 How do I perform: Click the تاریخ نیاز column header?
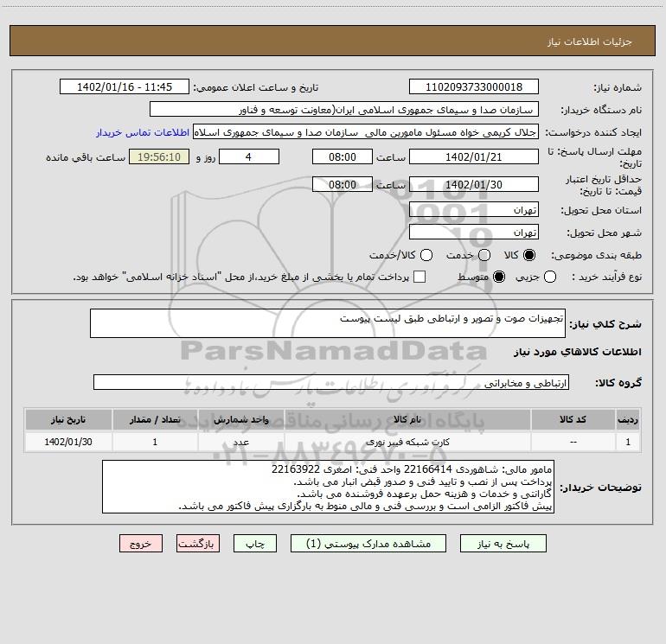tap(68, 419)
